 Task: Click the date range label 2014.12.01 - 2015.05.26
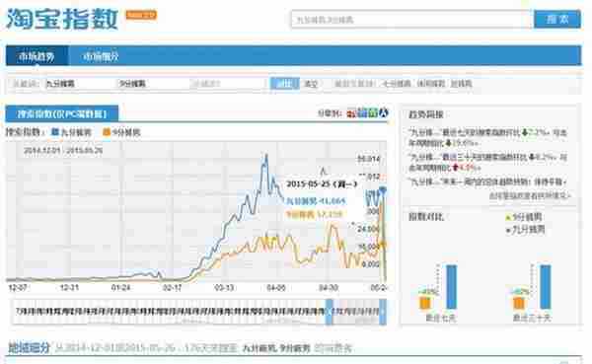click(63, 151)
